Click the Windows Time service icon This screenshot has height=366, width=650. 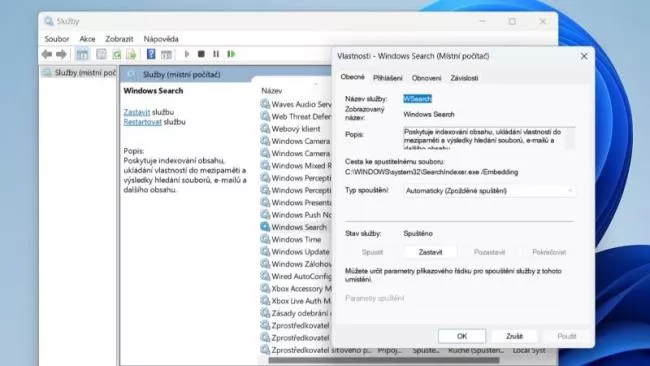point(265,239)
